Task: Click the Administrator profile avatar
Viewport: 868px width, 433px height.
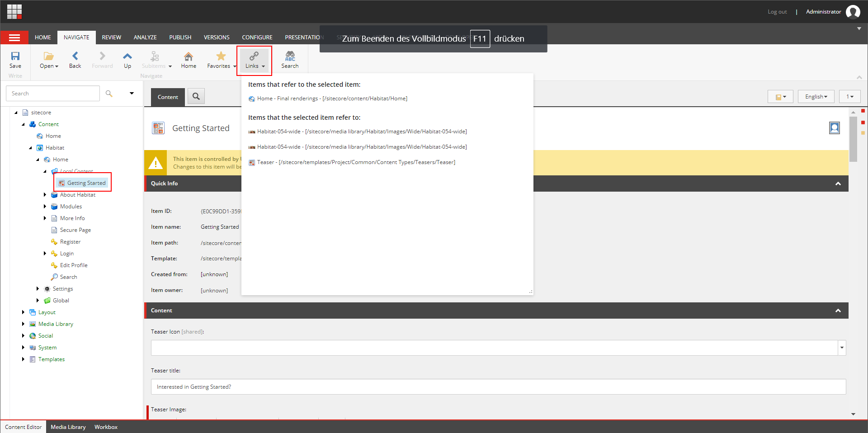Action: coord(853,12)
